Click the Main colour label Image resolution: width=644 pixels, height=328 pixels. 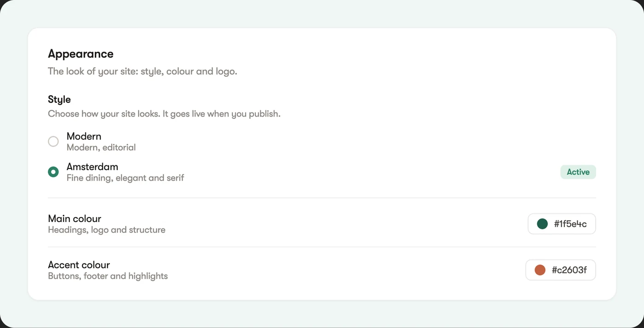click(75, 219)
